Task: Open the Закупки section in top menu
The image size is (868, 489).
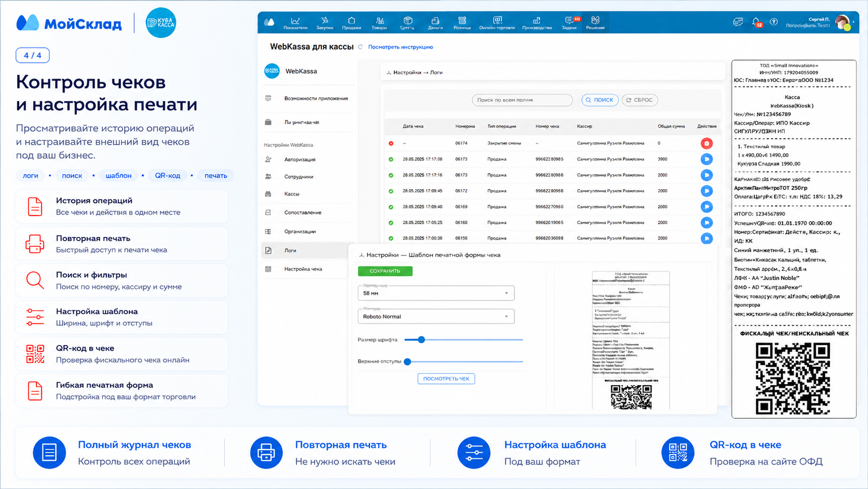Action: tap(324, 23)
